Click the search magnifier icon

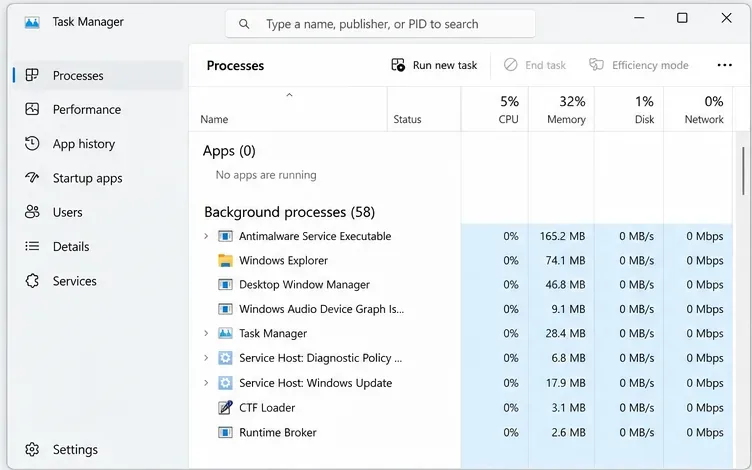coord(244,24)
